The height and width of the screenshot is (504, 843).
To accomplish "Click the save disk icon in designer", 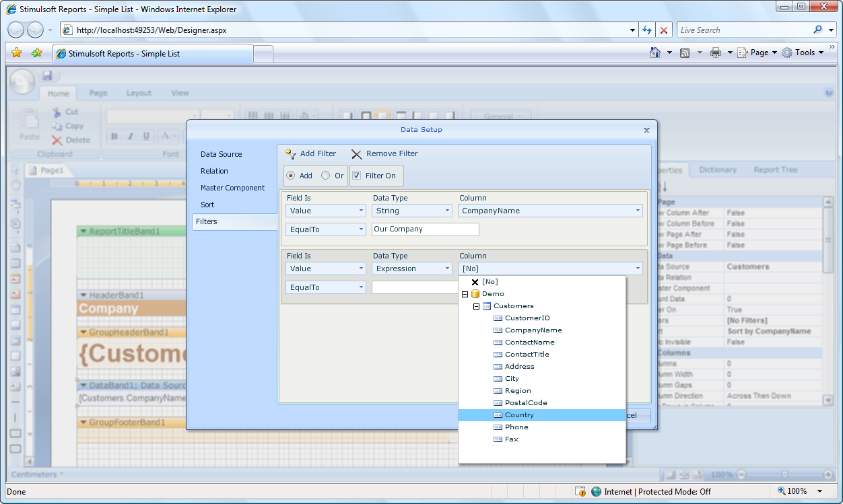I will (x=47, y=75).
